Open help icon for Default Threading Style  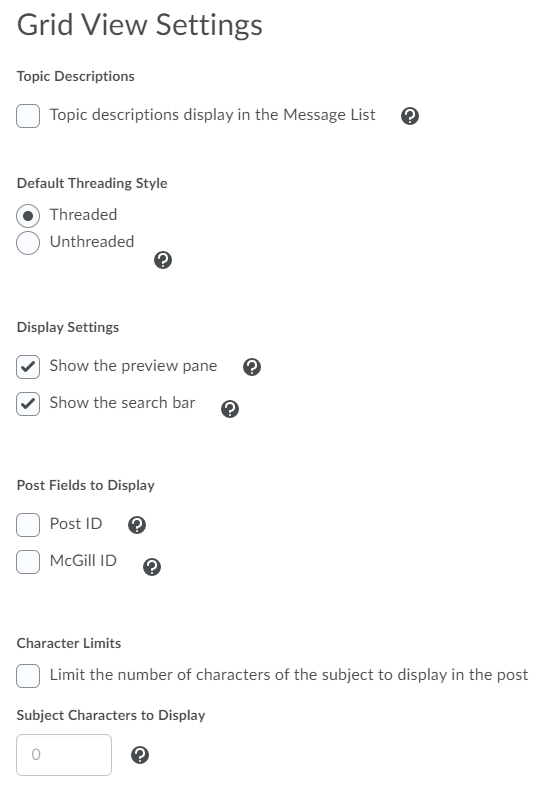(x=163, y=260)
